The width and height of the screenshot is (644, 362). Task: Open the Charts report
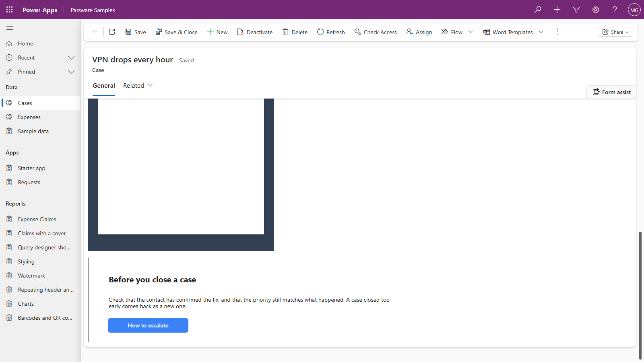point(40,304)
